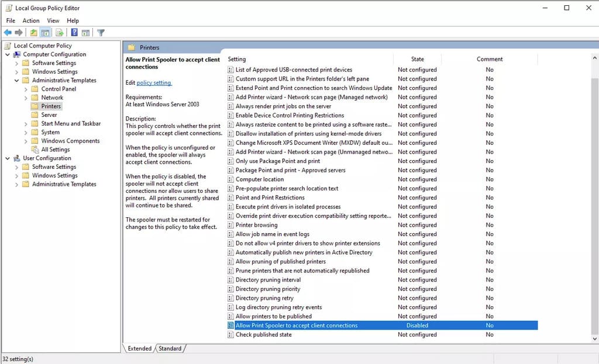Sort by the State column header
Viewport: 599px width, 364px height.
pos(417,59)
